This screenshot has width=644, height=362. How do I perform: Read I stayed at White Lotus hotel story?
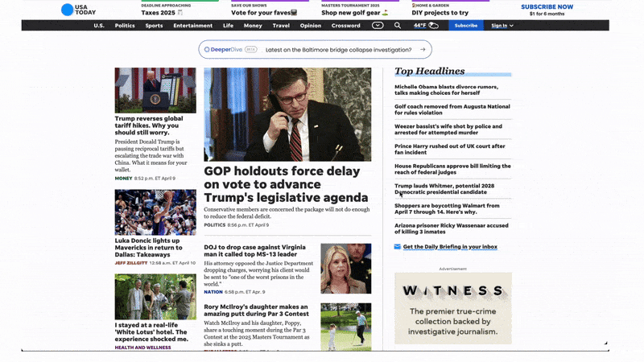[151, 332]
